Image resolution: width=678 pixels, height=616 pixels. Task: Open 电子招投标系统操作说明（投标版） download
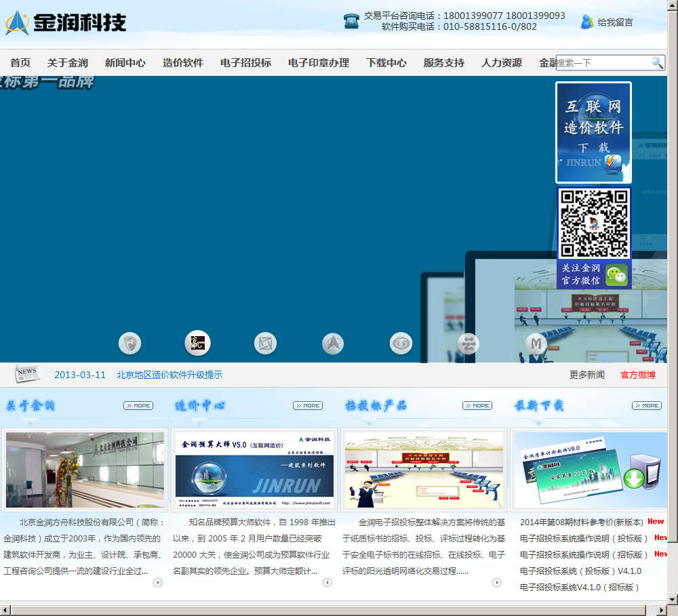coord(584,539)
